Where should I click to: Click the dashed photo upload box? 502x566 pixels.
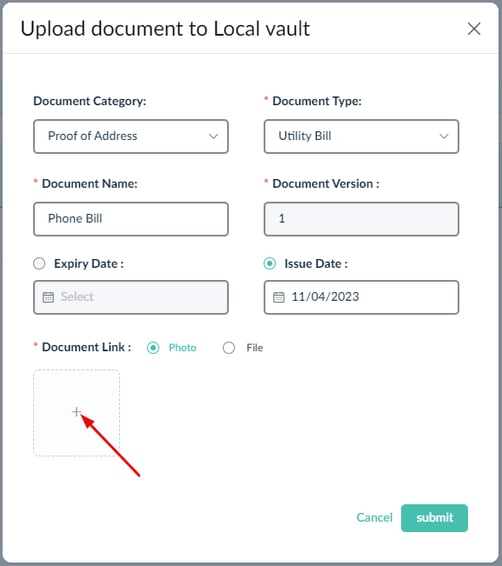(77, 413)
